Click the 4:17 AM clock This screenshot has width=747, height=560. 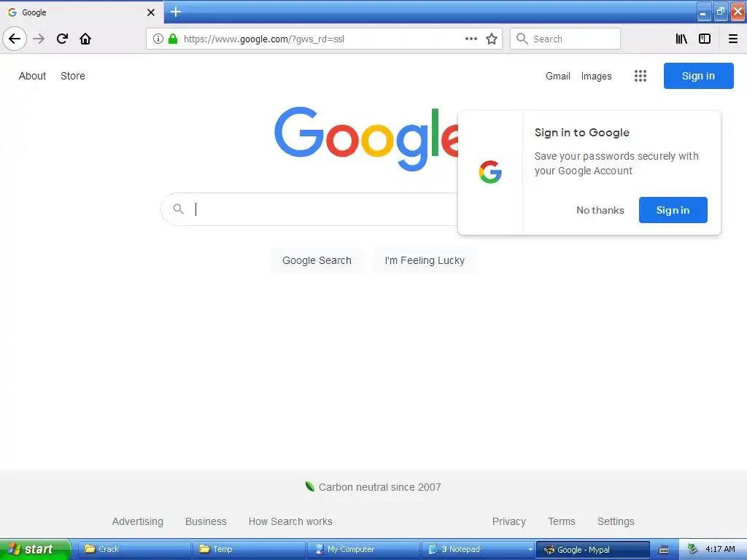[x=720, y=549]
